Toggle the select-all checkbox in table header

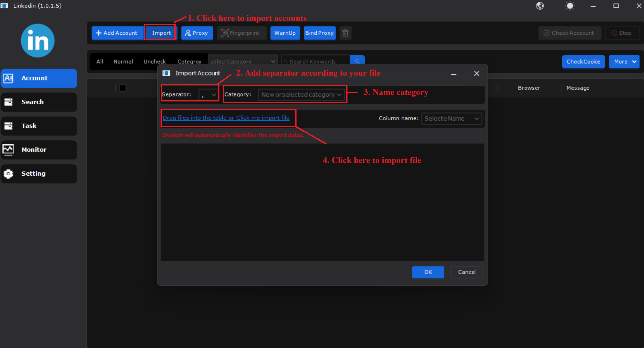coord(123,88)
